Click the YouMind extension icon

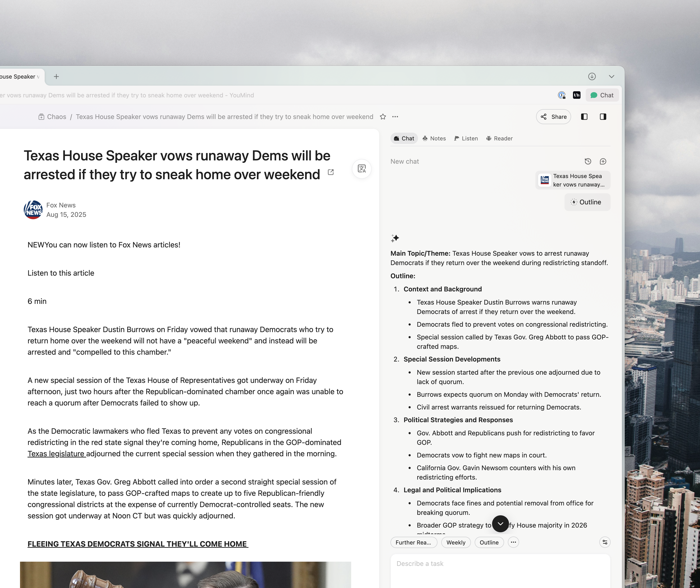[x=577, y=95]
